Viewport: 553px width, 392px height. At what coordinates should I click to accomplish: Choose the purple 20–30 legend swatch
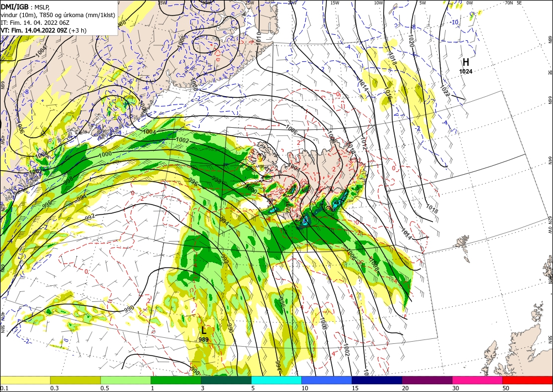[x=427, y=380]
